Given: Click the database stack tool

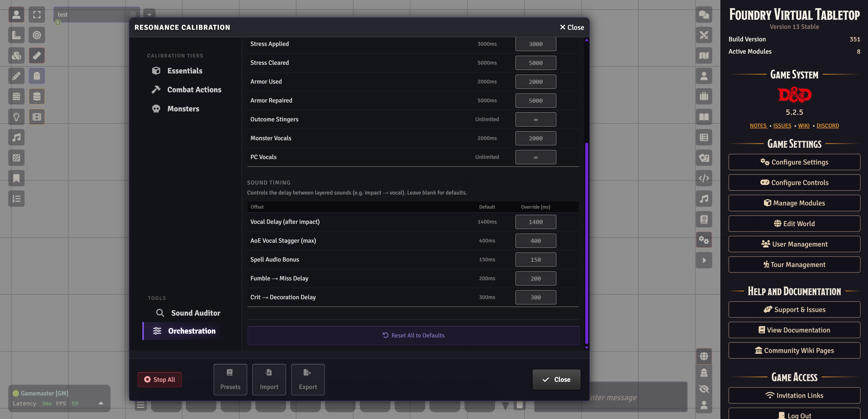Looking at the screenshot, I should pyautogui.click(x=37, y=97).
